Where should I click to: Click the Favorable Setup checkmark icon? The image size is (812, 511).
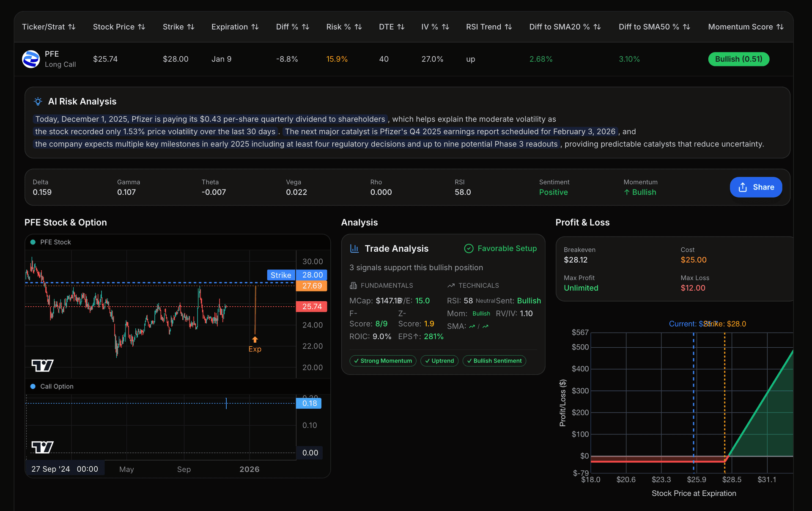pyautogui.click(x=469, y=248)
